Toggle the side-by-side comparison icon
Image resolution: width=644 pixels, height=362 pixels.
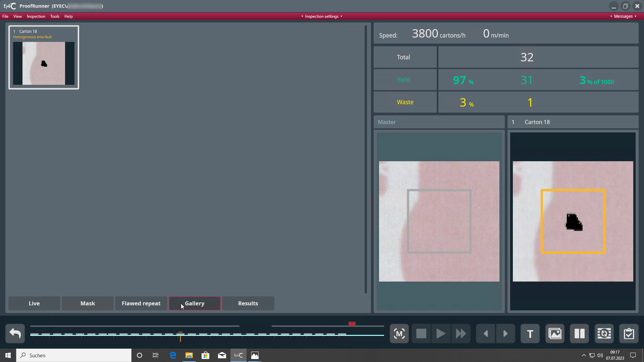pyautogui.click(x=579, y=334)
